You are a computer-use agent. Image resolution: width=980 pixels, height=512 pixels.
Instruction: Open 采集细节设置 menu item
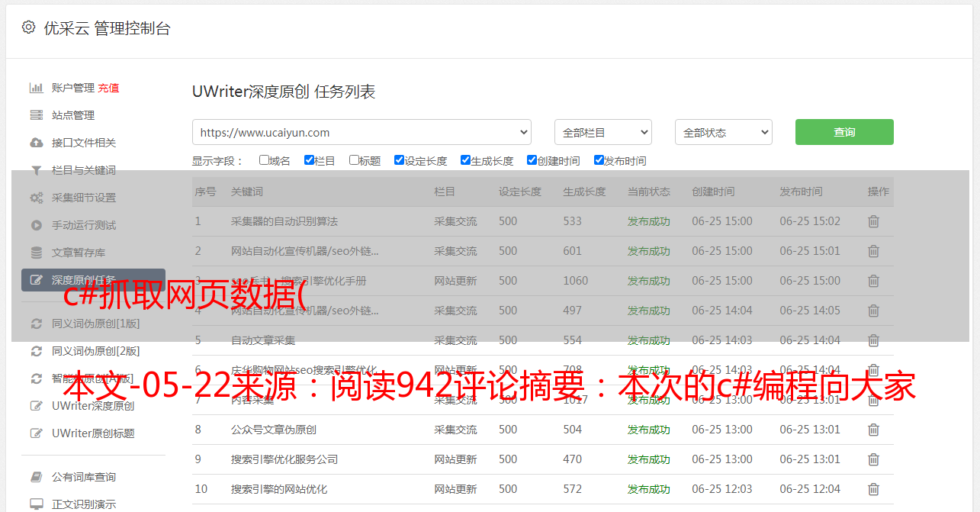(84, 198)
